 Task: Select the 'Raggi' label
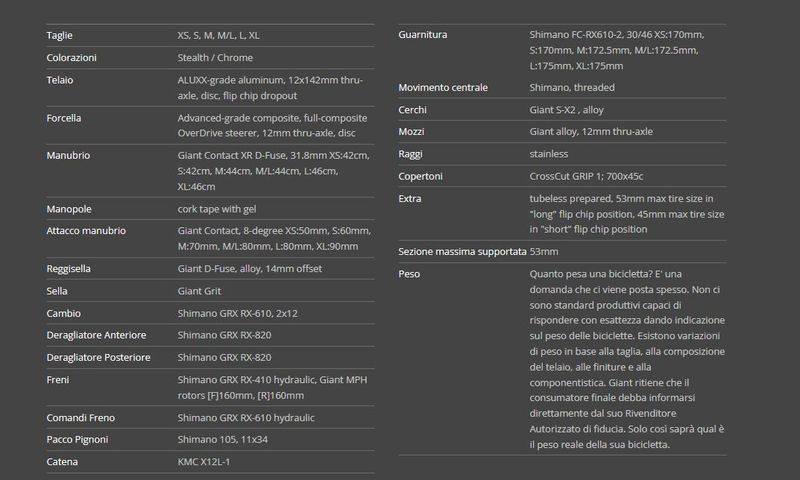pos(410,154)
